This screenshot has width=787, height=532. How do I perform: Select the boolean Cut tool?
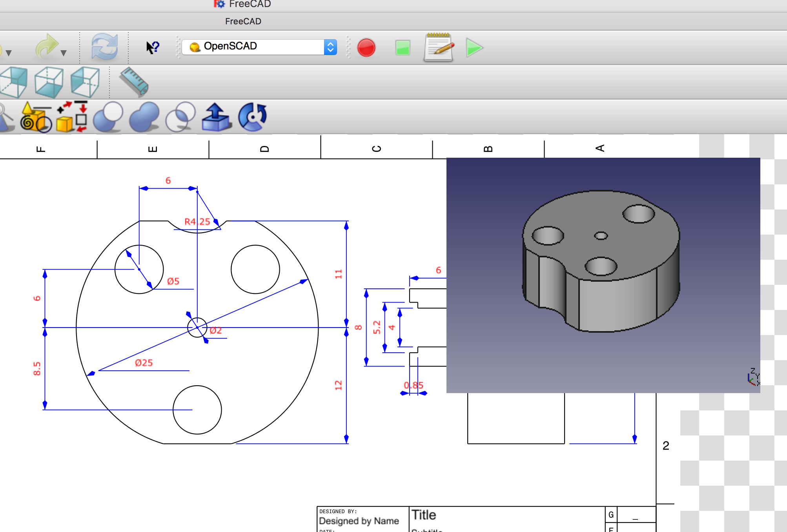[x=107, y=117]
